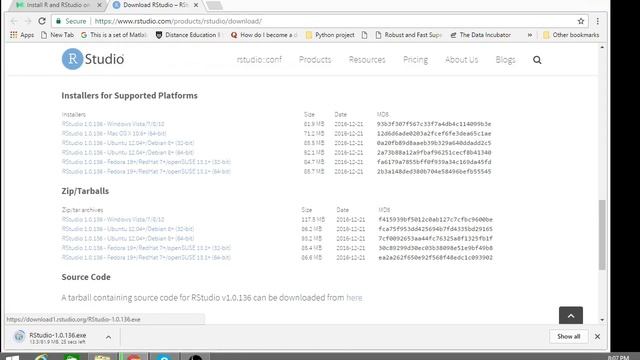This screenshot has height=360, width=640.
Task: Expand options for RStudio-1.0.136.exe download
Action: [x=108, y=337]
